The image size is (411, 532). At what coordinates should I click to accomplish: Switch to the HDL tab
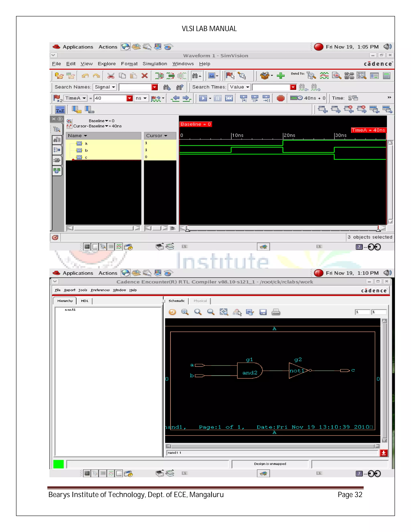(x=84, y=301)
